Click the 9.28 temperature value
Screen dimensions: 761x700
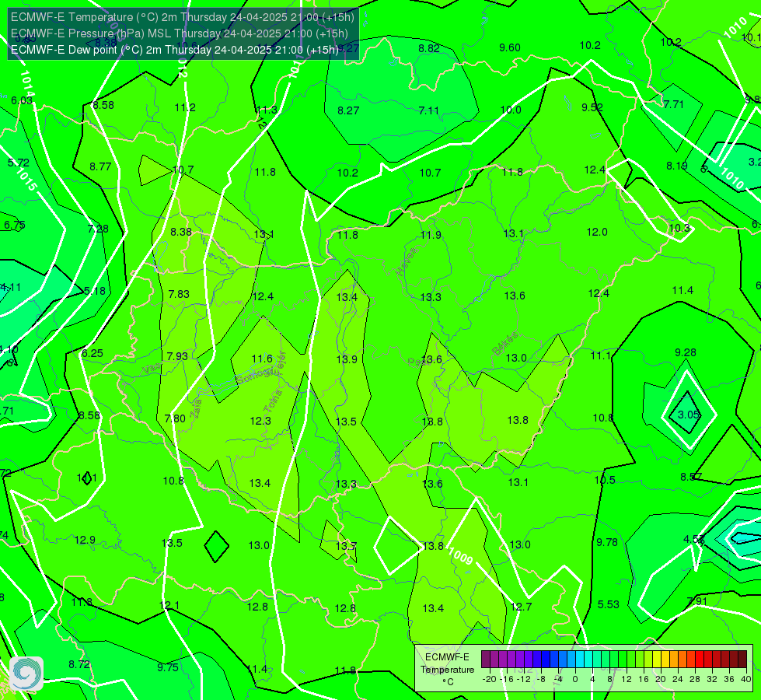[x=686, y=352]
